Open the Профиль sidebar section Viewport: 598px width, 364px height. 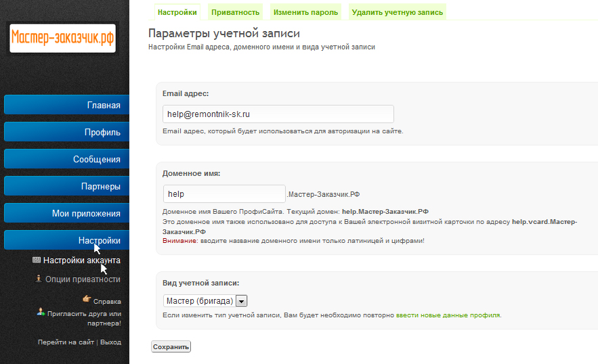click(x=66, y=132)
